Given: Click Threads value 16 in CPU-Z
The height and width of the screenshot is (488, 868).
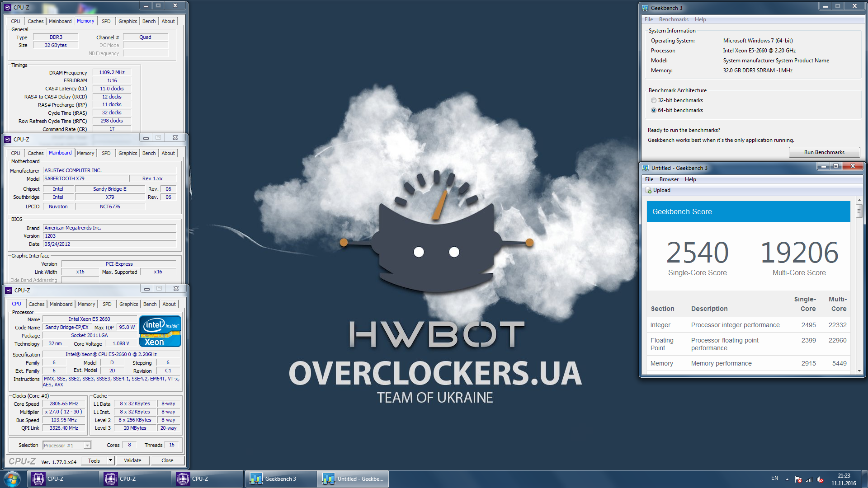Looking at the screenshot, I should click(171, 445).
